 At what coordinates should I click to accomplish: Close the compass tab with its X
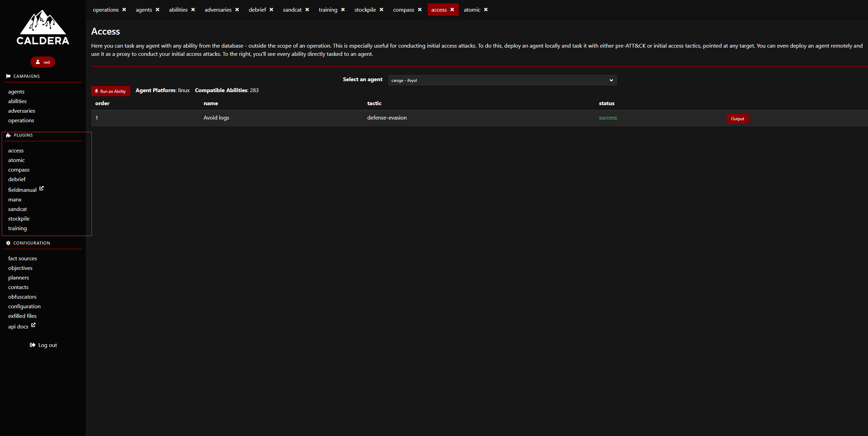420,10
